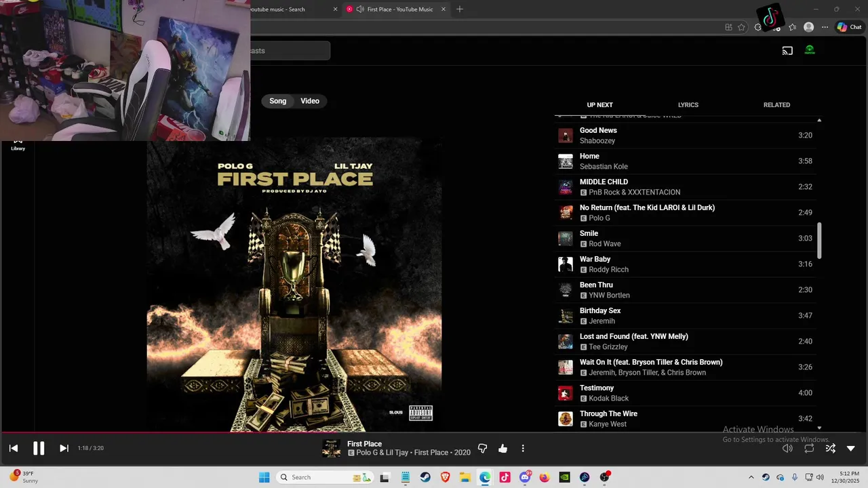This screenshot has height=488, width=868.
Task: Switch player to Video mode
Action: click(x=310, y=101)
